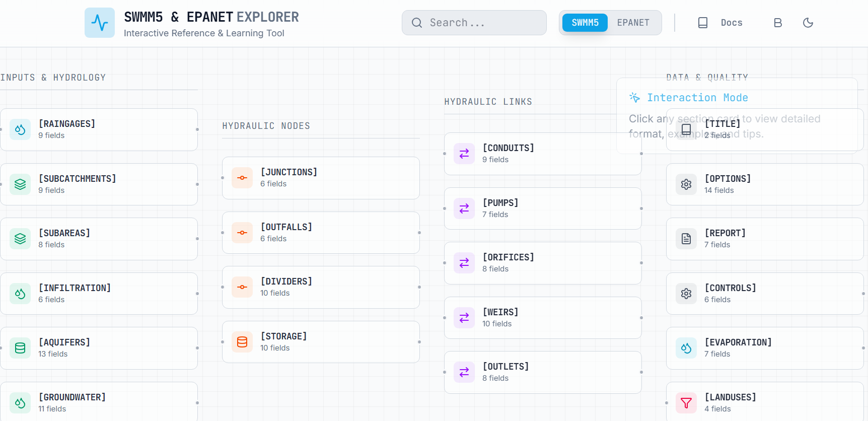The height and width of the screenshot is (421, 868).
Task: Click the REPORT document icon
Action: point(686,239)
